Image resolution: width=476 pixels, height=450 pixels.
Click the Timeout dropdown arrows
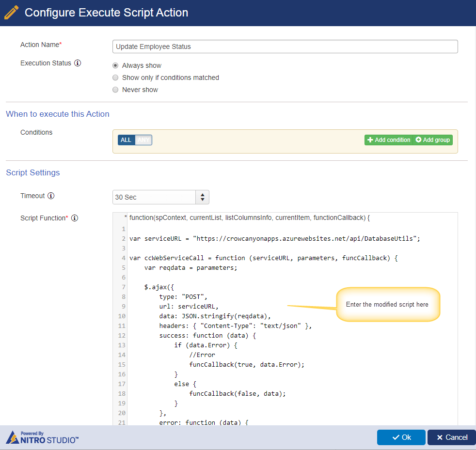click(203, 197)
